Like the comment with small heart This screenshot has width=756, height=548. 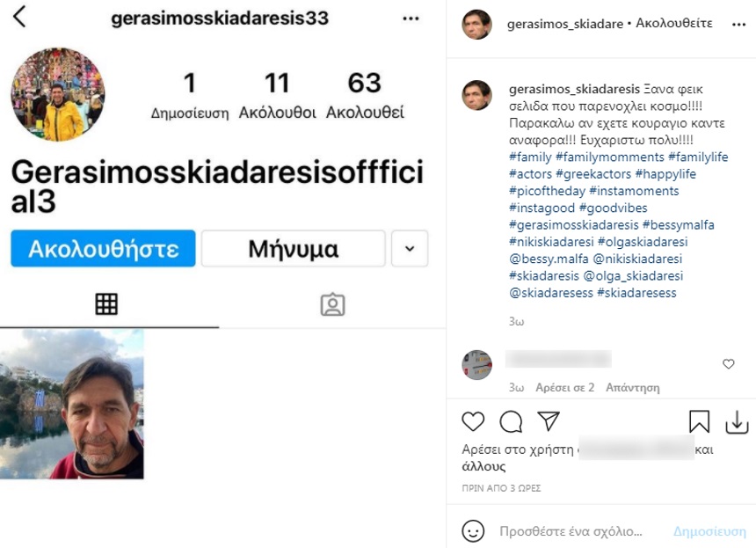pos(728,364)
